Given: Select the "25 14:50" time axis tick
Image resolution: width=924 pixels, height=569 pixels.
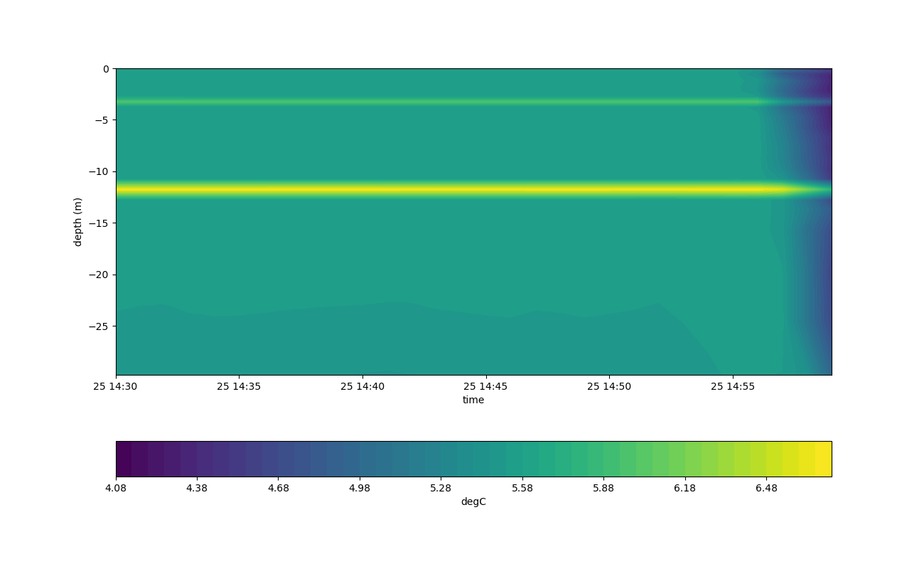Looking at the screenshot, I should click(609, 387).
